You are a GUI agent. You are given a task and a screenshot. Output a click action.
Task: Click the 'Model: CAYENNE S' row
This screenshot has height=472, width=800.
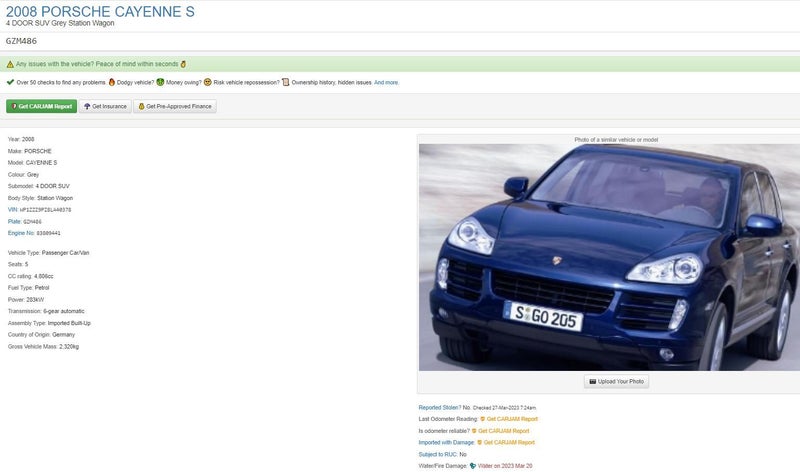click(x=32, y=162)
